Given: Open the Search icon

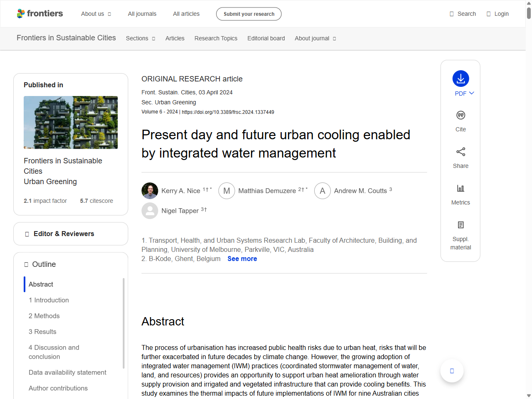Looking at the screenshot, I should pos(451,14).
